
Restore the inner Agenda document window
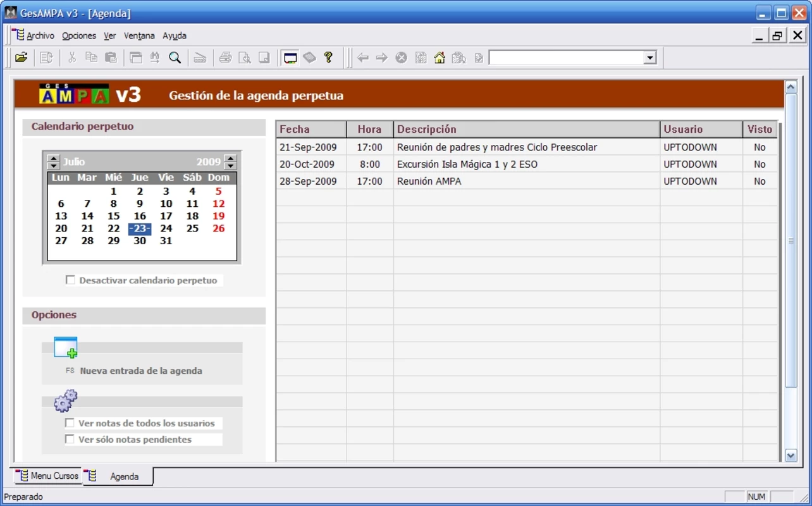click(777, 35)
